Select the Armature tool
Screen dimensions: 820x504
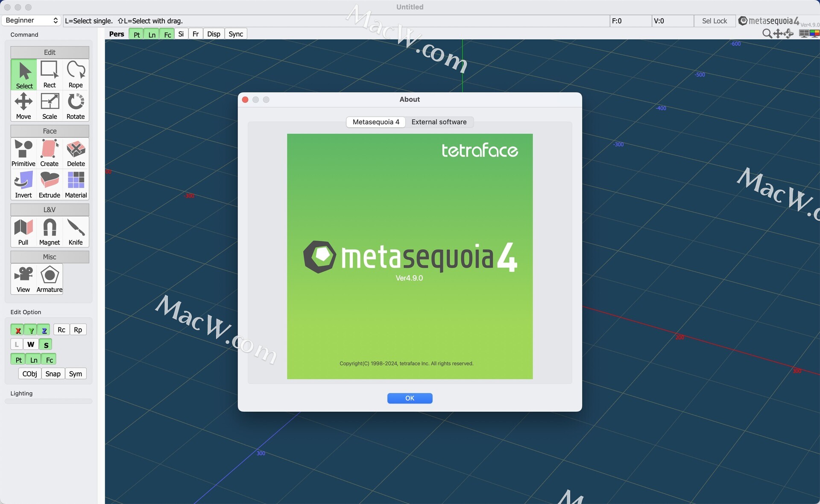(x=50, y=279)
